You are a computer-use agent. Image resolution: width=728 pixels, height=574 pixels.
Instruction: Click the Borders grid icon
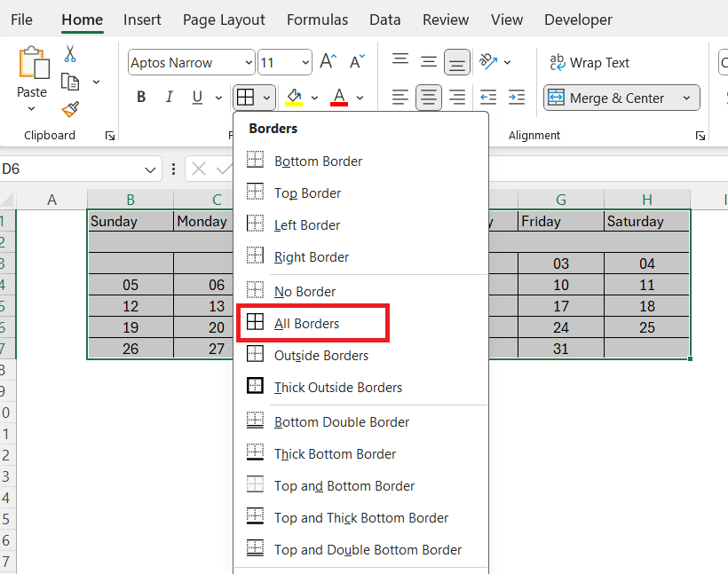click(x=245, y=98)
